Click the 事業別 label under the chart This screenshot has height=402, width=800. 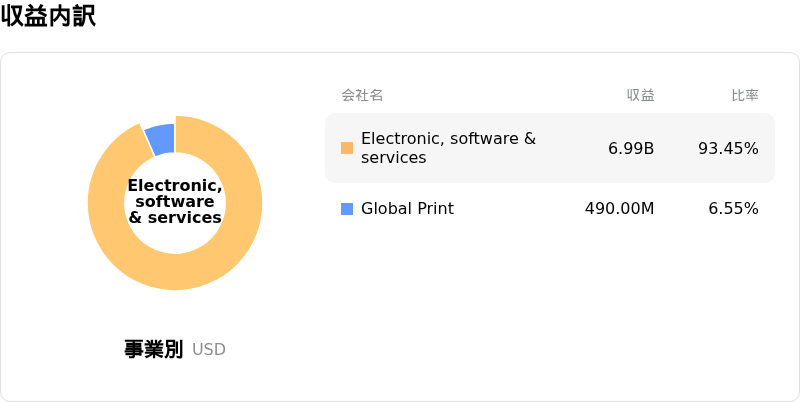tap(153, 349)
